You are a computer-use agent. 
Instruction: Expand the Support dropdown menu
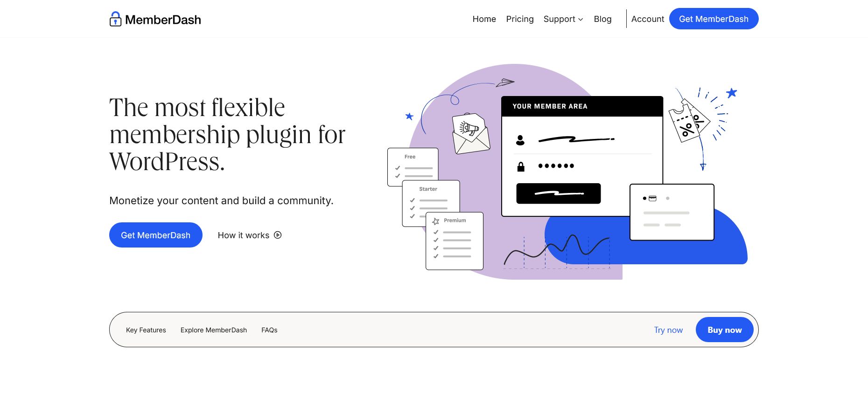(x=563, y=19)
